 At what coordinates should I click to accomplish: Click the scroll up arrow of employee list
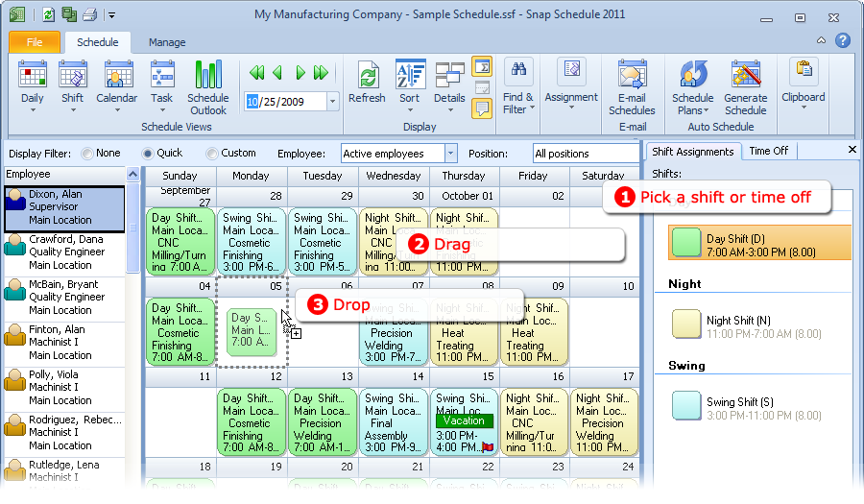(x=132, y=175)
